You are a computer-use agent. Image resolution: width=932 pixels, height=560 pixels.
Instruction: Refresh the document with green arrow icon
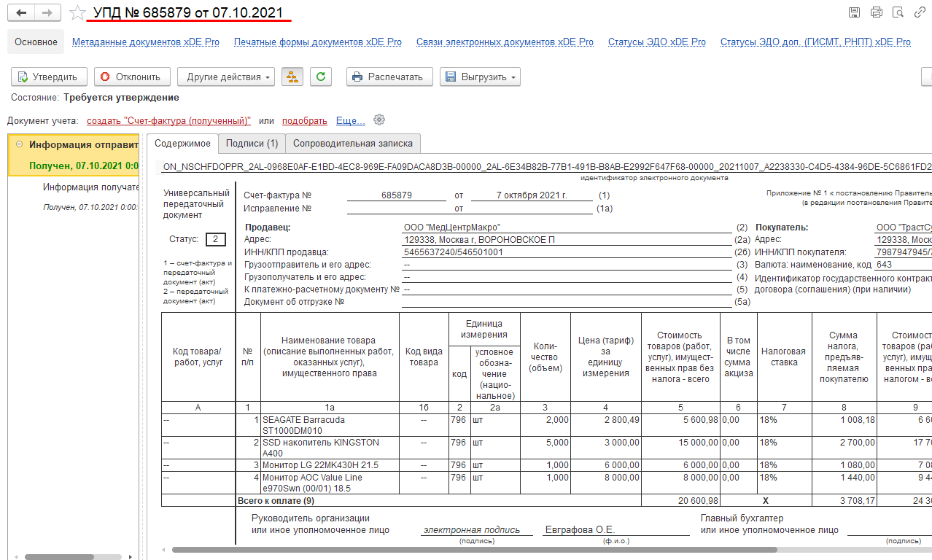pos(321,77)
